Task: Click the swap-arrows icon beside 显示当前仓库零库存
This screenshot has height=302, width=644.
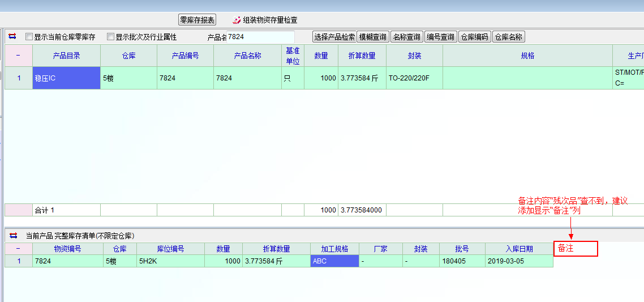Action: 12,36
